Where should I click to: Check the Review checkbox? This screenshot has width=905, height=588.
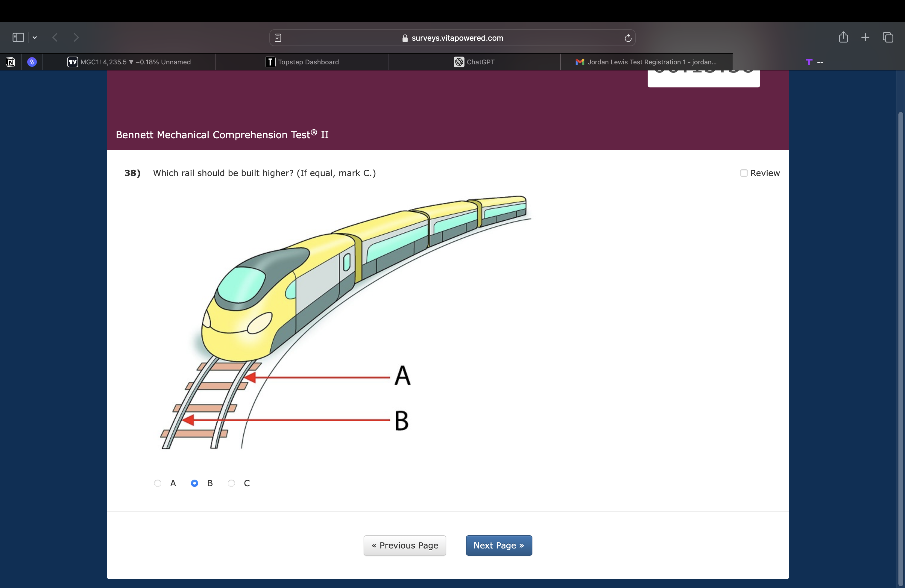[x=744, y=173]
